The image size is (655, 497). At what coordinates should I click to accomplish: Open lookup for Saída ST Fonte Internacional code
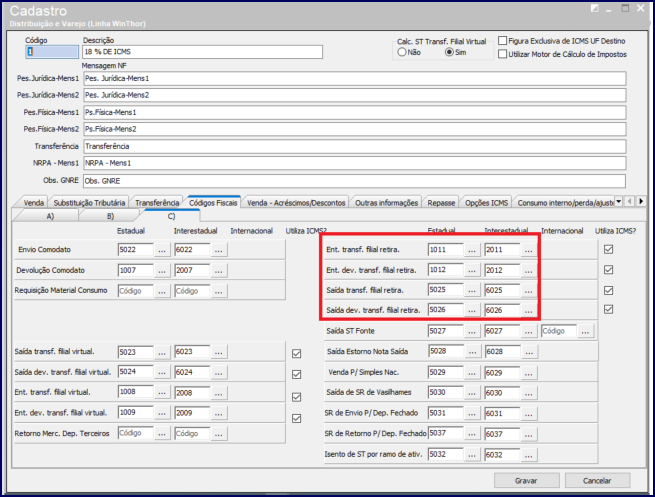point(585,331)
